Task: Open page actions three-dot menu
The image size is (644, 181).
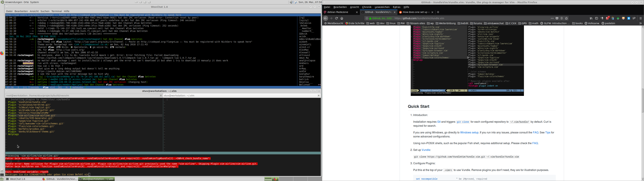Action: pos(552,18)
